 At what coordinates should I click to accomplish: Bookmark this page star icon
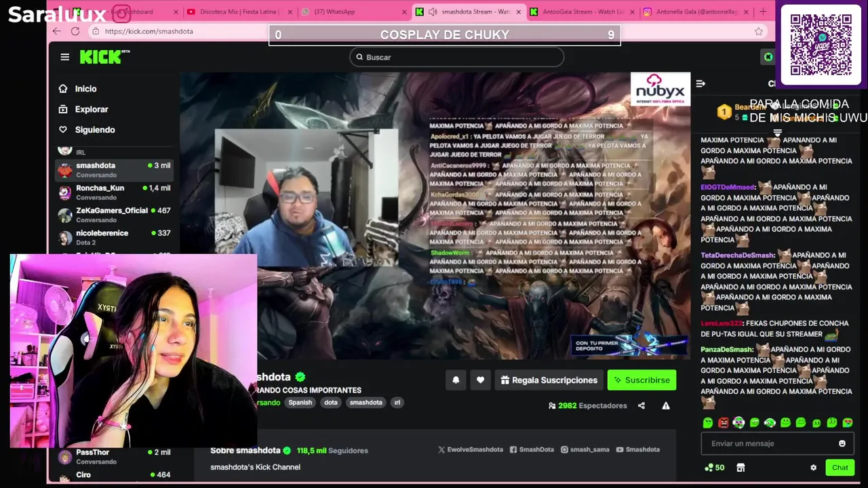(759, 31)
